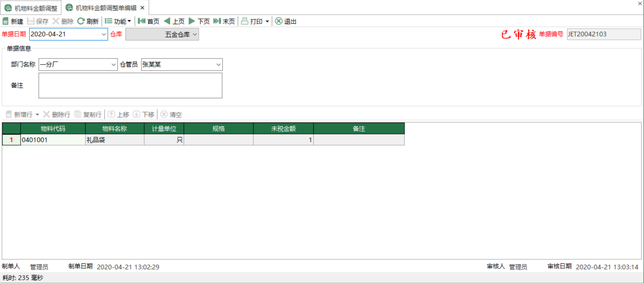Expand the 仓管员 张某某 dropdown
Viewport: 644px width, 283px height.
(218, 65)
